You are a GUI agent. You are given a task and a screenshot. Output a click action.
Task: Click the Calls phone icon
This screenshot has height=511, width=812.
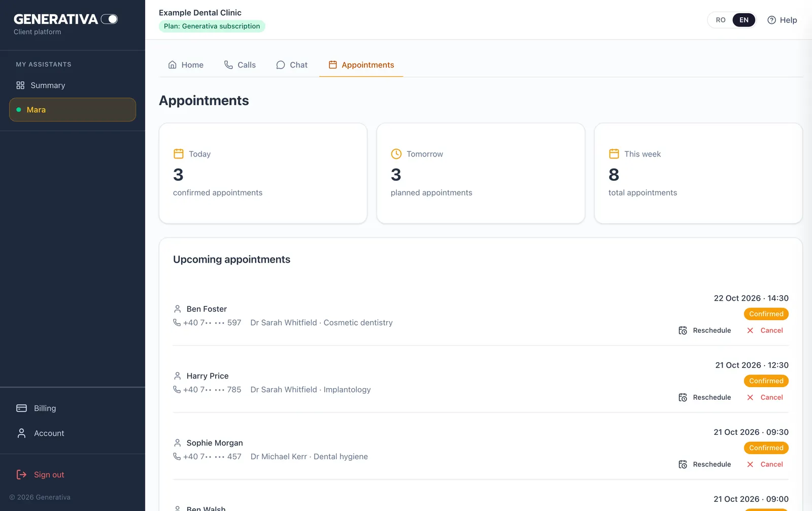coord(228,65)
